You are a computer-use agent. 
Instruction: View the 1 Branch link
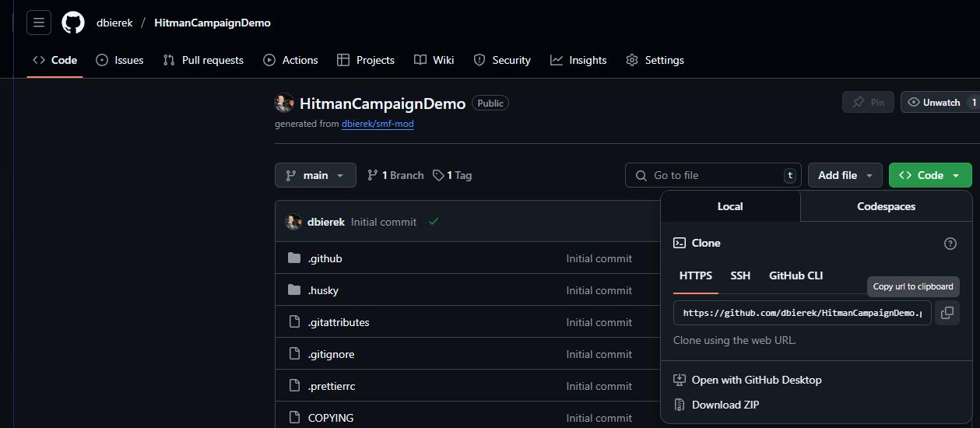tap(395, 175)
